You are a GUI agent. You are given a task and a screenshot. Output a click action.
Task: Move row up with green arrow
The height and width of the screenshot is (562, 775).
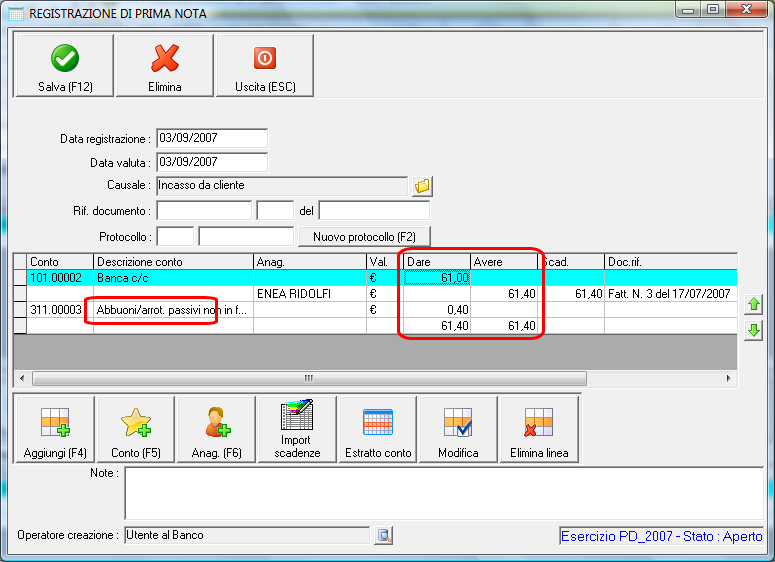pyautogui.click(x=754, y=304)
